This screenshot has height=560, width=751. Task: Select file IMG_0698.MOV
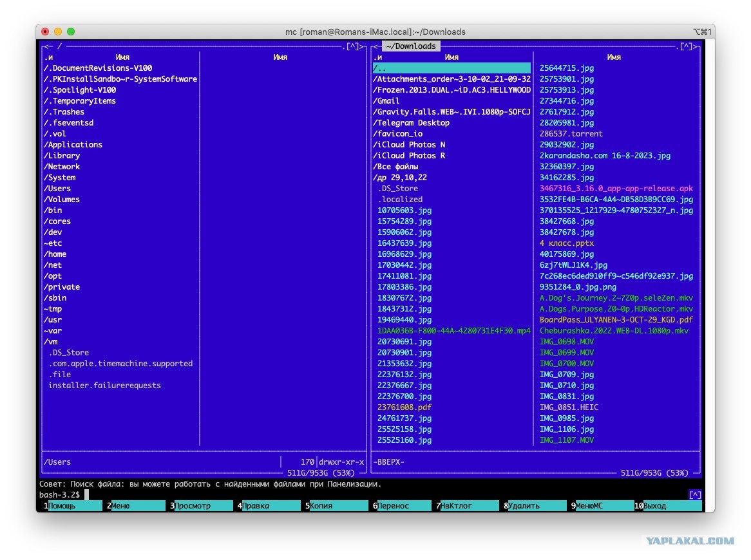point(567,342)
